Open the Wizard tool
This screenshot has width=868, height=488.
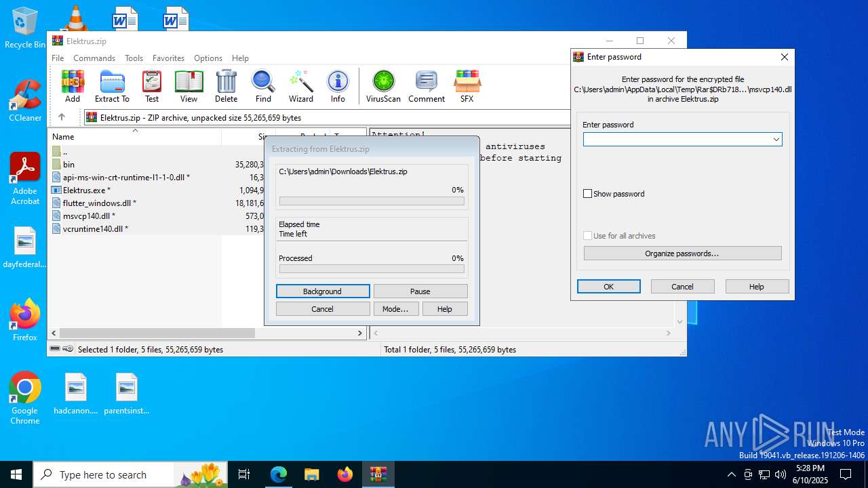(301, 86)
